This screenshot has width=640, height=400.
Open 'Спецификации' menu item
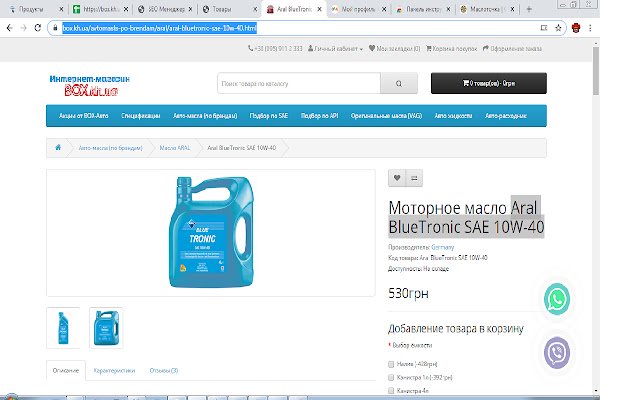click(x=141, y=116)
